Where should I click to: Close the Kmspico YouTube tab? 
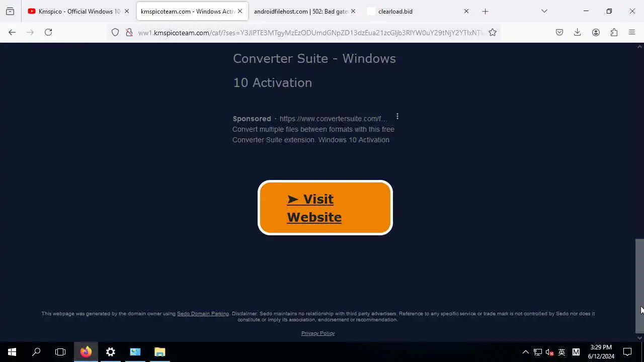(127, 11)
